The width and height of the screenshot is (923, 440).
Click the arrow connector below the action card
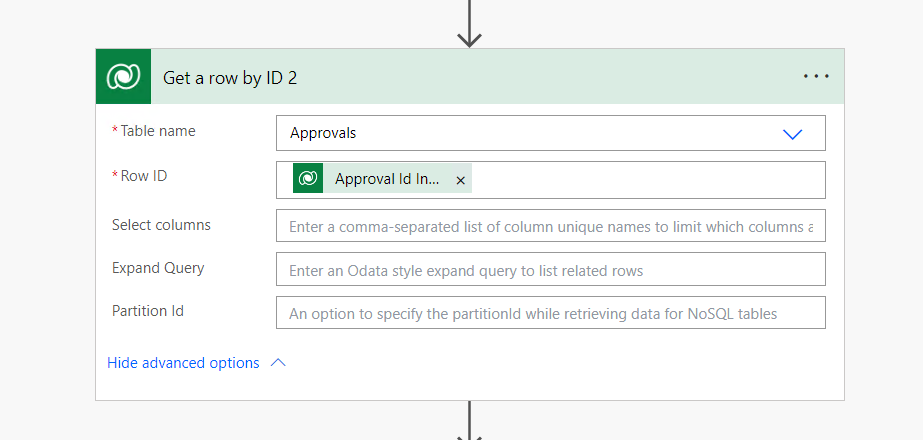click(469, 421)
